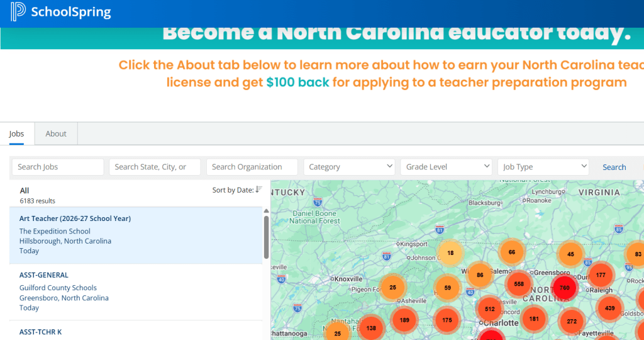Screen dimensions: 644x340
Task: Open the Art Teacher (2026-27) job listing
Action: (x=75, y=218)
